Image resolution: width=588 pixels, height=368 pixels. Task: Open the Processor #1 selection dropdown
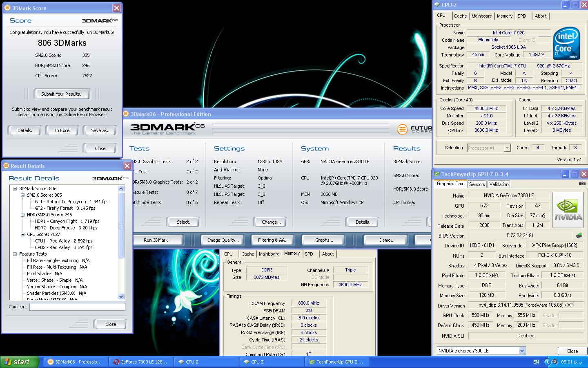(x=507, y=148)
